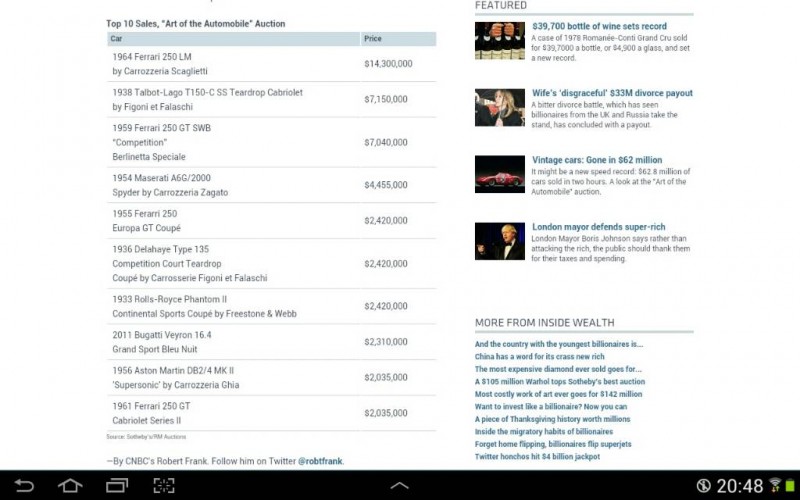Open "Wife's 'disgraceful' $33M divorce payout" link
This screenshot has width=800, height=500.
click(x=612, y=93)
